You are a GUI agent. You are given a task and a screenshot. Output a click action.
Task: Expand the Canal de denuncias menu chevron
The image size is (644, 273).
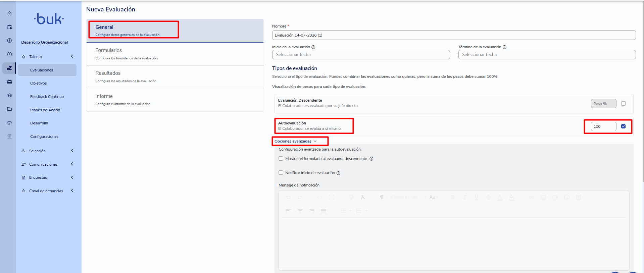pyautogui.click(x=72, y=190)
